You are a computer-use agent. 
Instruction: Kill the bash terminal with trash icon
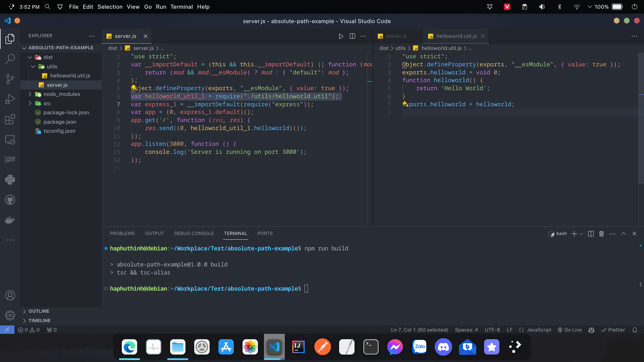[x=601, y=234]
